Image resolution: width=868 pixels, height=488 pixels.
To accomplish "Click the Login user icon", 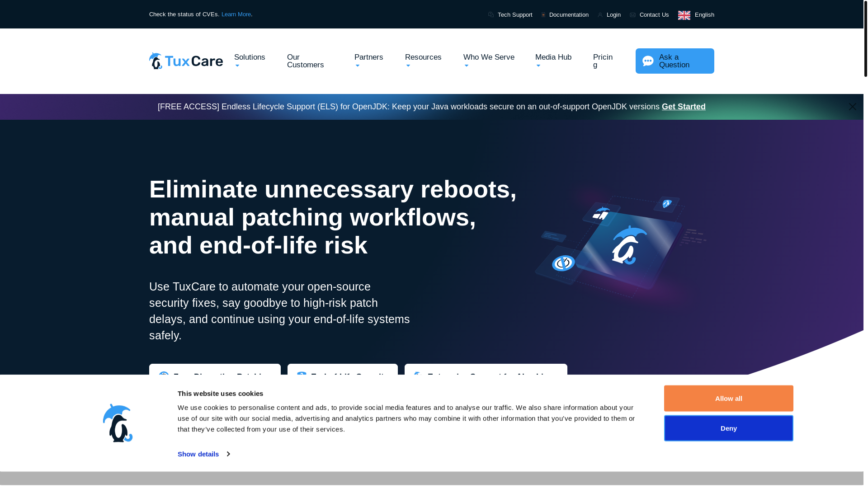I will pyautogui.click(x=600, y=15).
